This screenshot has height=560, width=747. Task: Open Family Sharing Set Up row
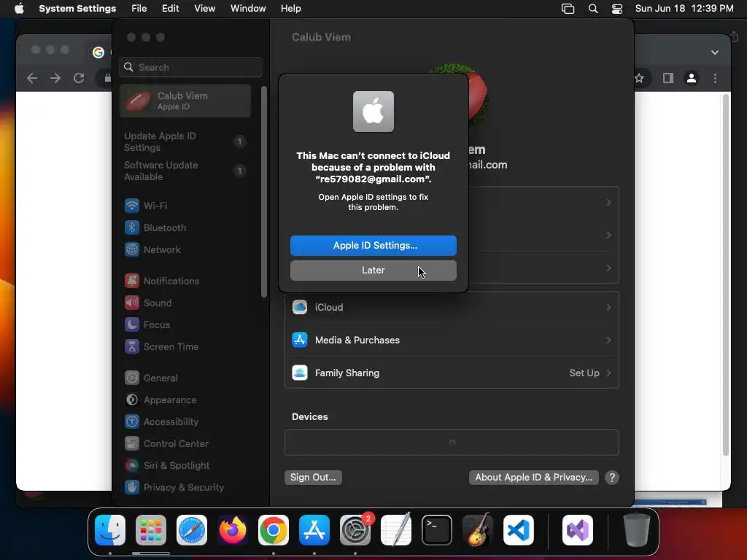tap(452, 373)
